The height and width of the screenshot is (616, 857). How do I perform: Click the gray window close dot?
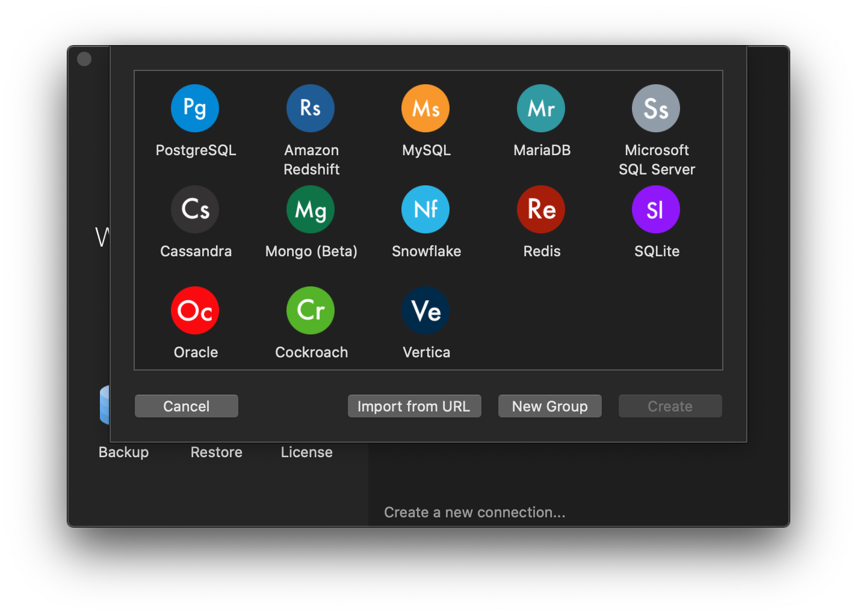(84, 59)
